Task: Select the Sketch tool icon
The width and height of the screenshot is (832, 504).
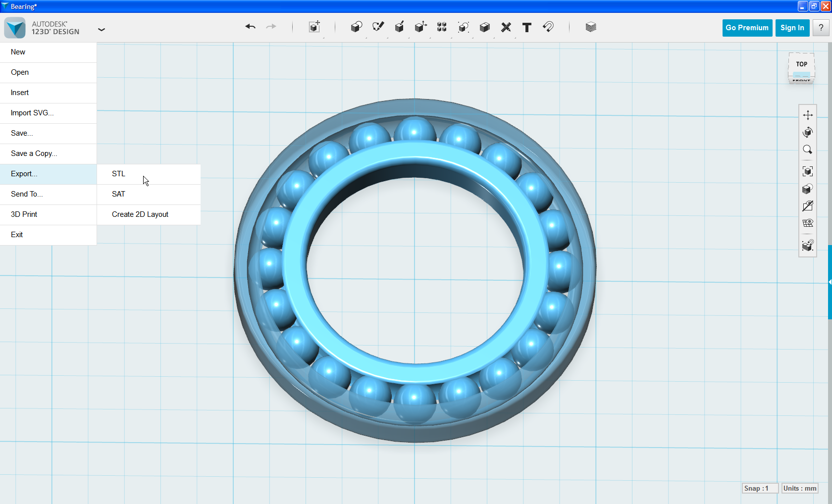Action: click(x=378, y=27)
